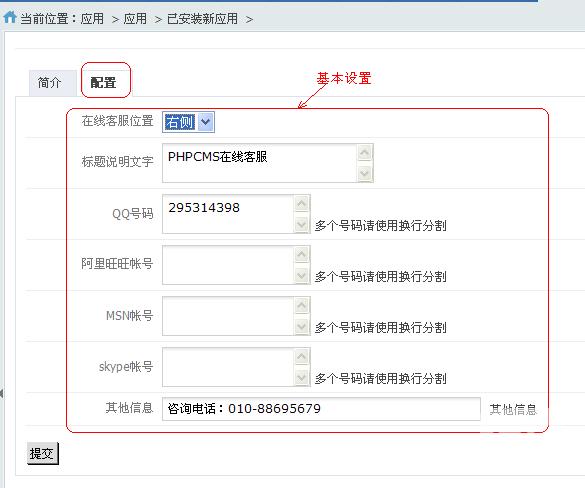Image resolution: width=585 pixels, height=488 pixels.
Task: Click the down arrow in 标题说明文字 textarea
Action: pyautogui.click(x=365, y=173)
